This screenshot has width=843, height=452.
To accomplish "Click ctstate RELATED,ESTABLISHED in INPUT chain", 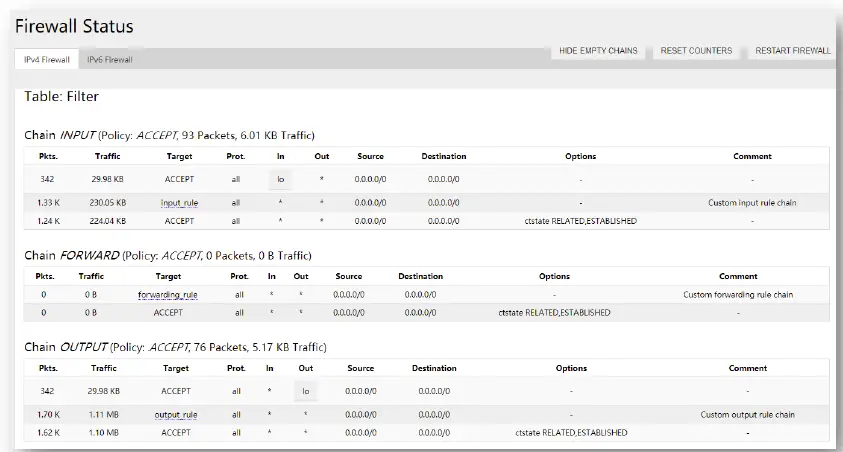I will tap(581, 221).
